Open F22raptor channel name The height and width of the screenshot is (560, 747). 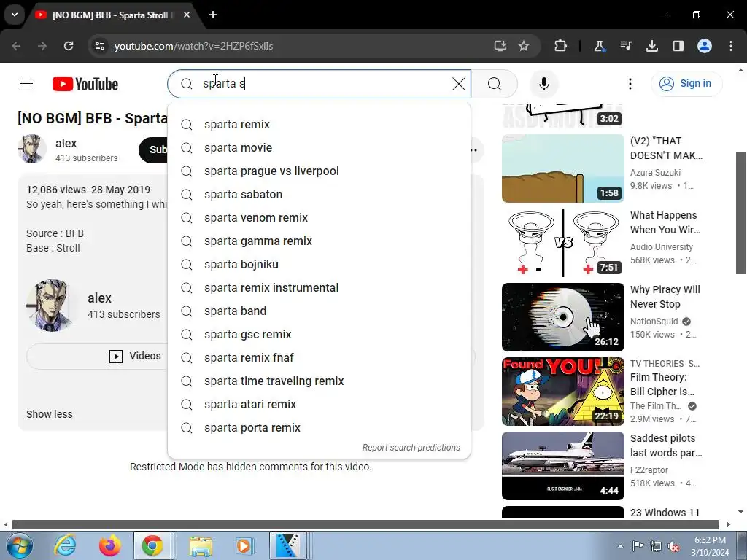[649, 470]
